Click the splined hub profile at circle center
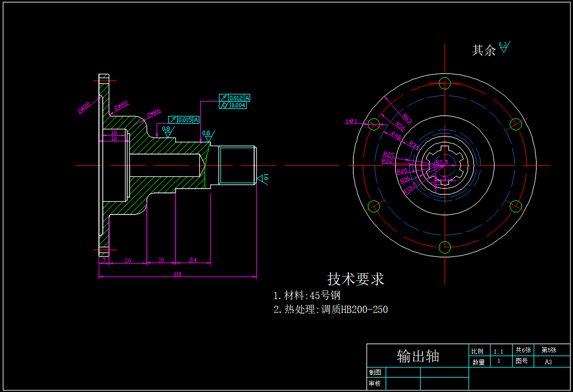573x392 pixels. 445,165
